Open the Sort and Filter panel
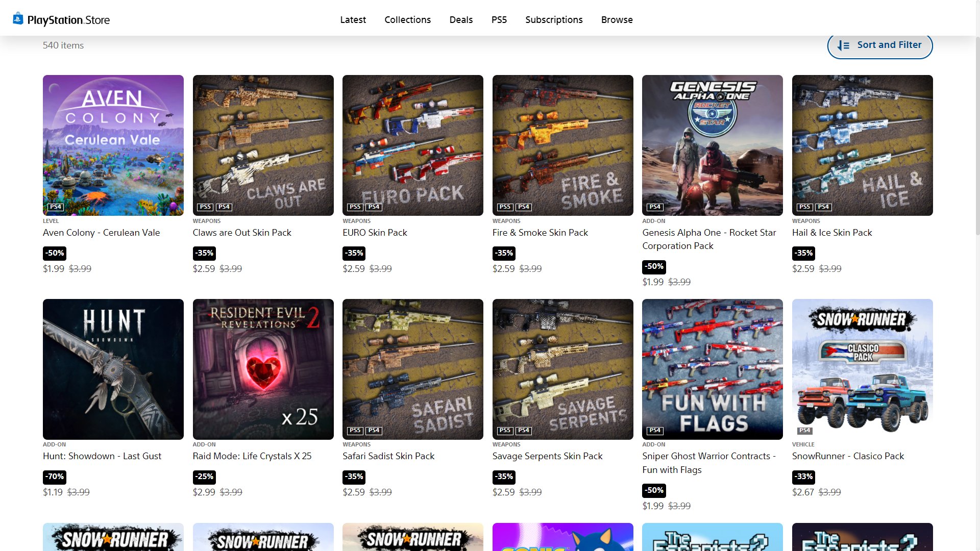This screenshot has width=980, height=551. point(879,45)
